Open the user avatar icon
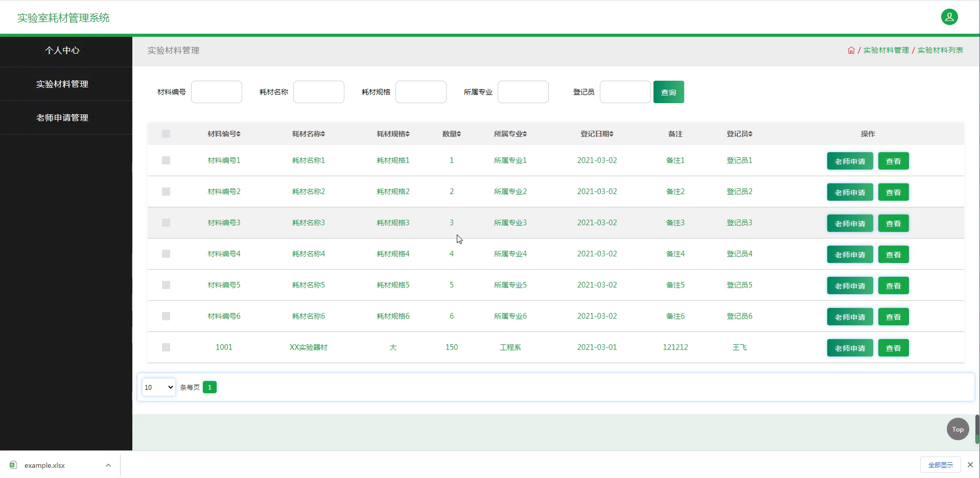 click(x=949, y=17)
